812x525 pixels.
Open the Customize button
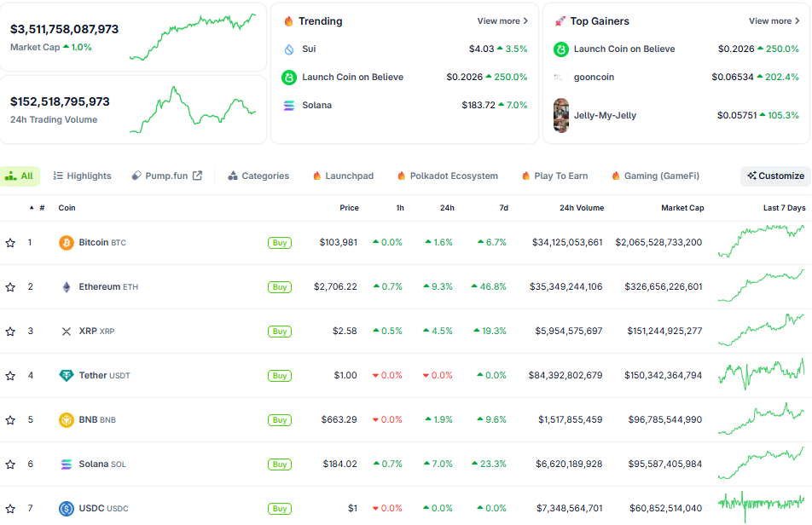click(775, 176)
